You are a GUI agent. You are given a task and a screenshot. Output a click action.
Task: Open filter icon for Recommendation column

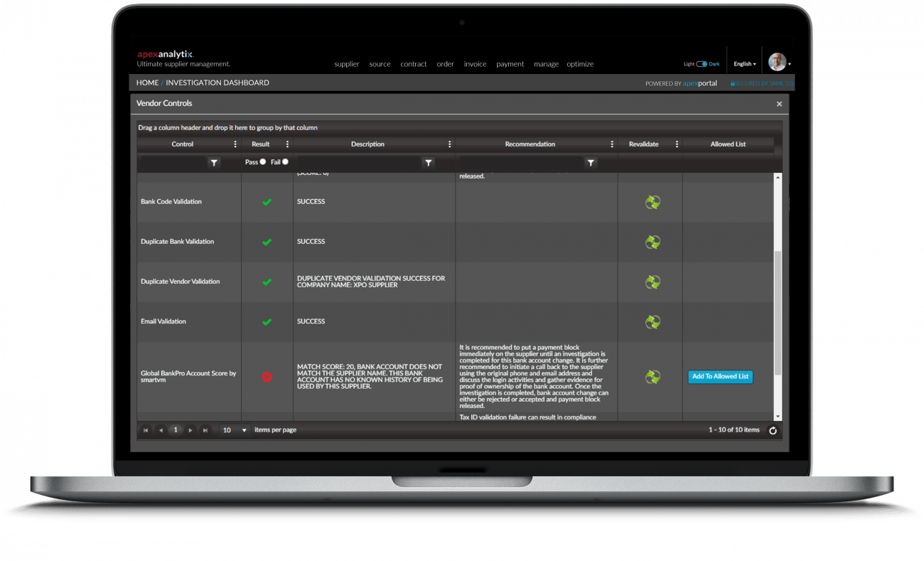click(x=590, y=163)
